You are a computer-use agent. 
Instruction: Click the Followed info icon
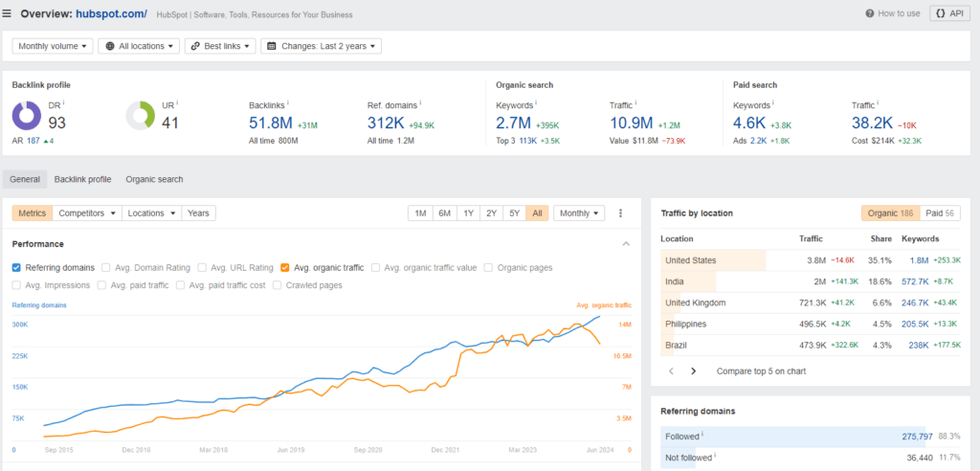[x=702, y=434]
